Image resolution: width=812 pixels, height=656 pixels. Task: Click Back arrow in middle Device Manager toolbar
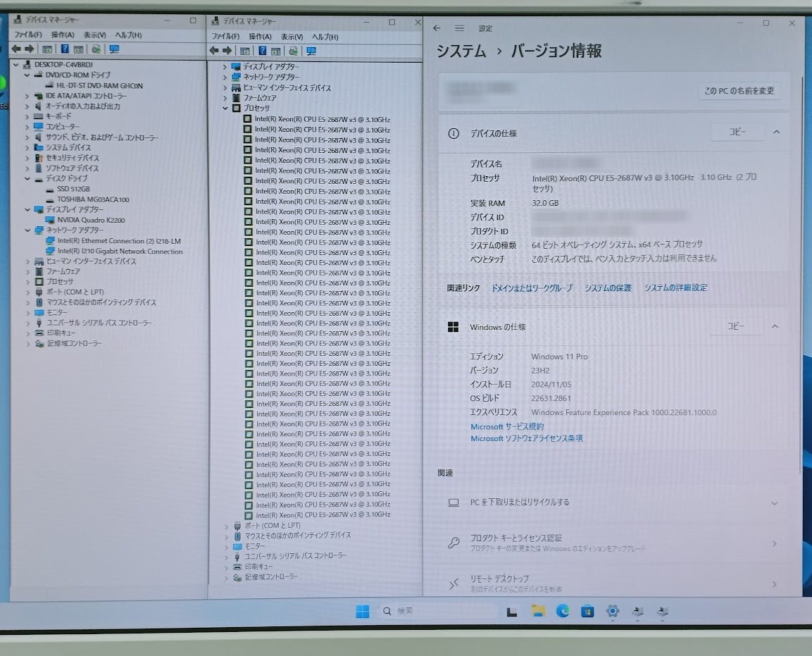click(214, 51)
